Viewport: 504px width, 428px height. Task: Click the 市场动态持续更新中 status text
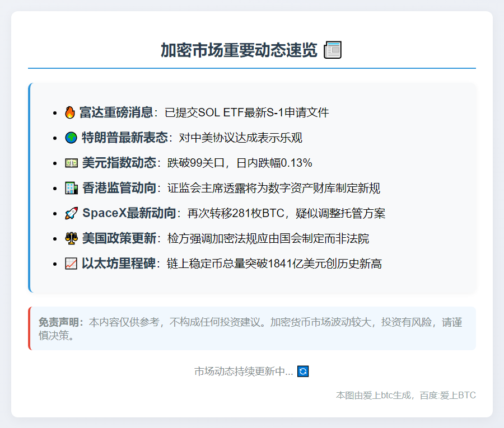click(244, 371)
